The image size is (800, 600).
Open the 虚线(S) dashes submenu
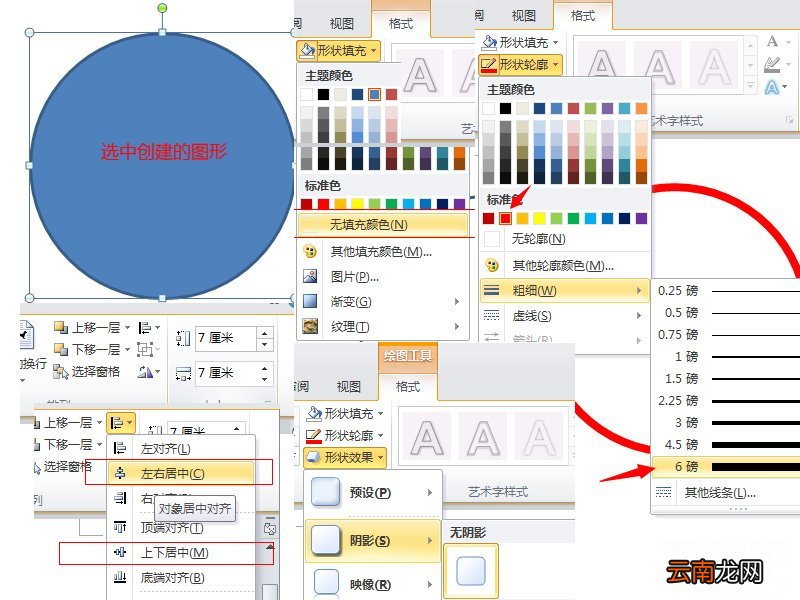click(x=565, y=316)
